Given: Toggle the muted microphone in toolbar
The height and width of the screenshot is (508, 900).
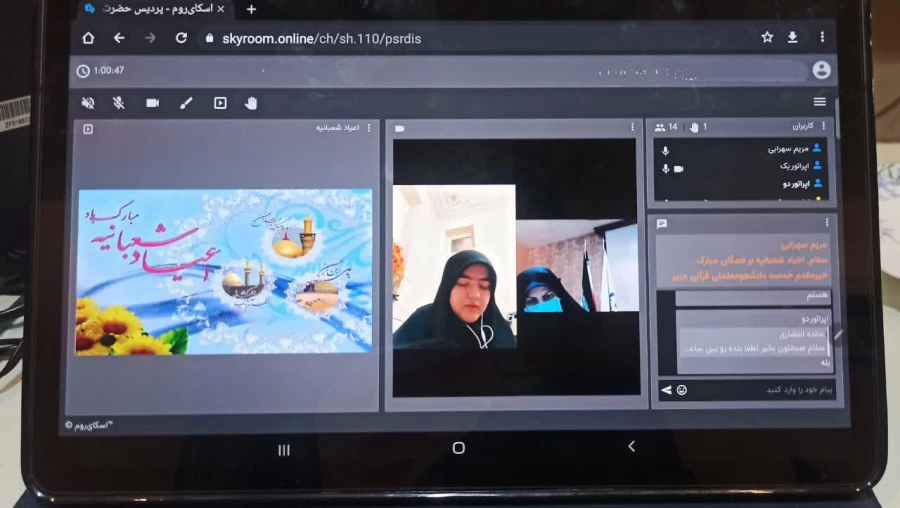Looking at the screenshot, I should point(119,103).
